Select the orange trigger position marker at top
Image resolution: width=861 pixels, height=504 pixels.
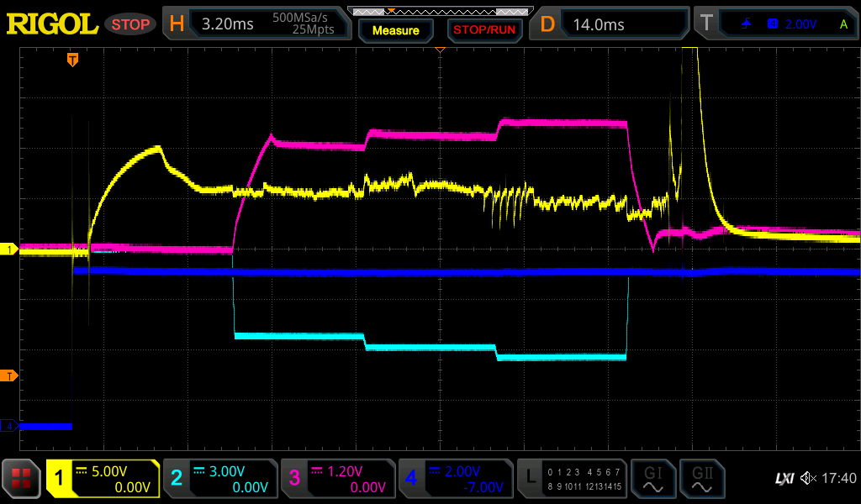tap(73, 60)
